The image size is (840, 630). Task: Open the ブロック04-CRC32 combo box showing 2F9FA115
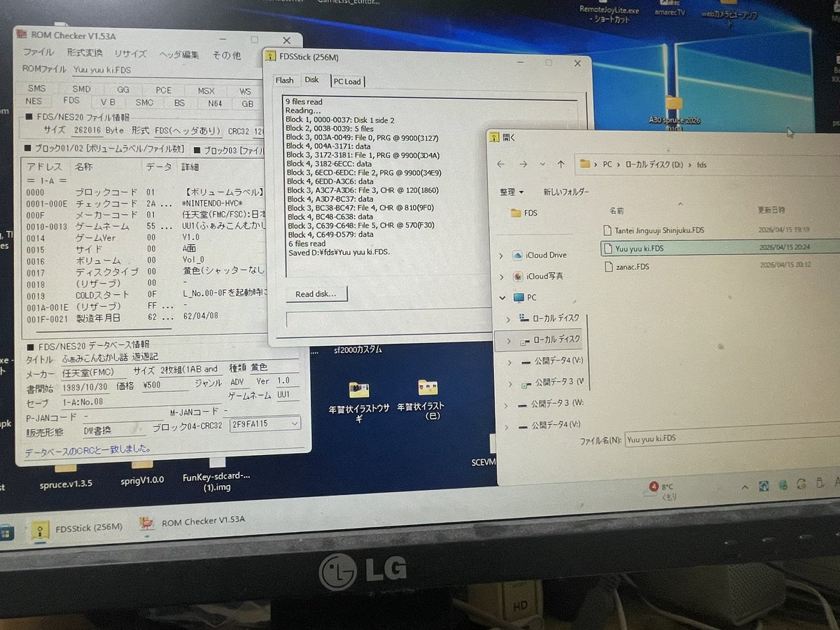(265, 423)
